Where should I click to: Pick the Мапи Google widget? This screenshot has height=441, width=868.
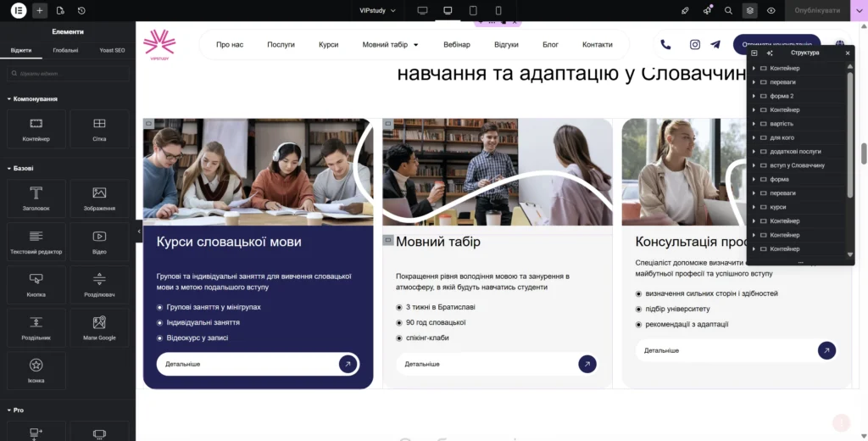pyautogui.click(x=99, y=327)
